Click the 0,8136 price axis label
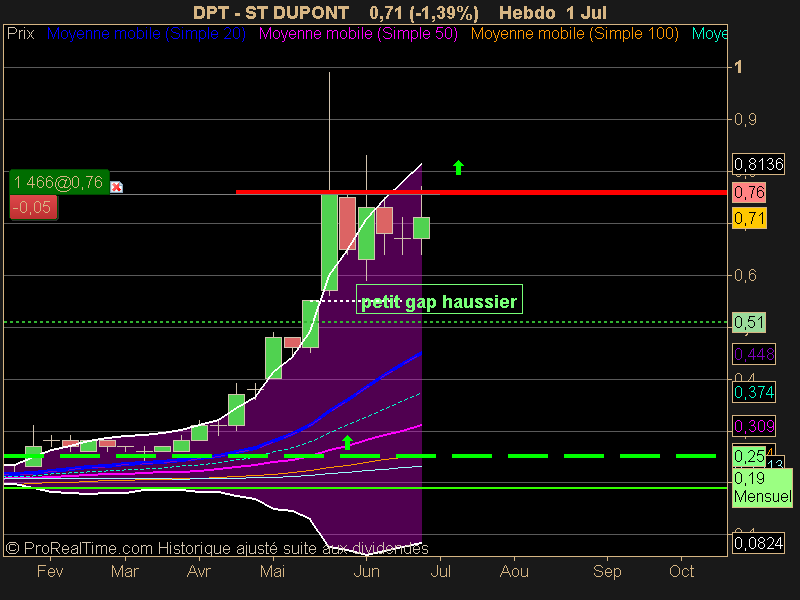 (758, 164)
